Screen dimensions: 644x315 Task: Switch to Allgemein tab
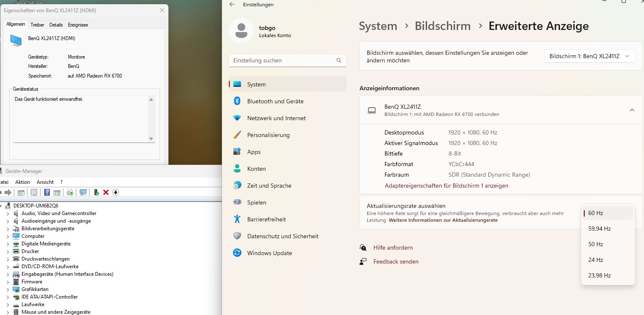tap(16, 24)
